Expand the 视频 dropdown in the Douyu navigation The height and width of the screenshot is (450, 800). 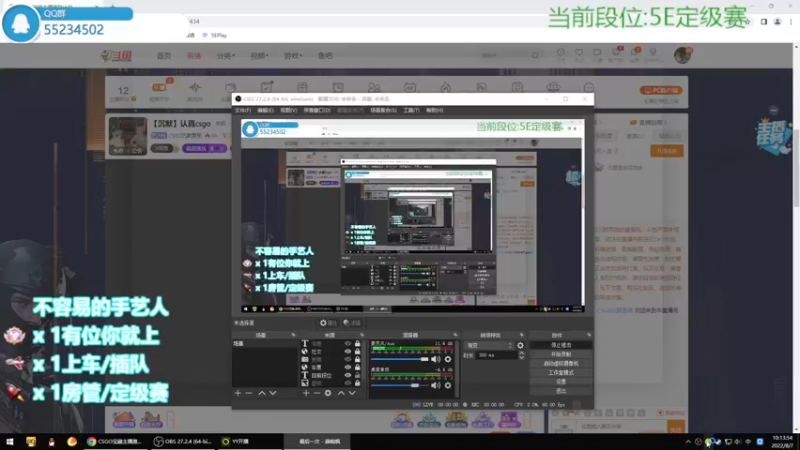coord(259,56)
